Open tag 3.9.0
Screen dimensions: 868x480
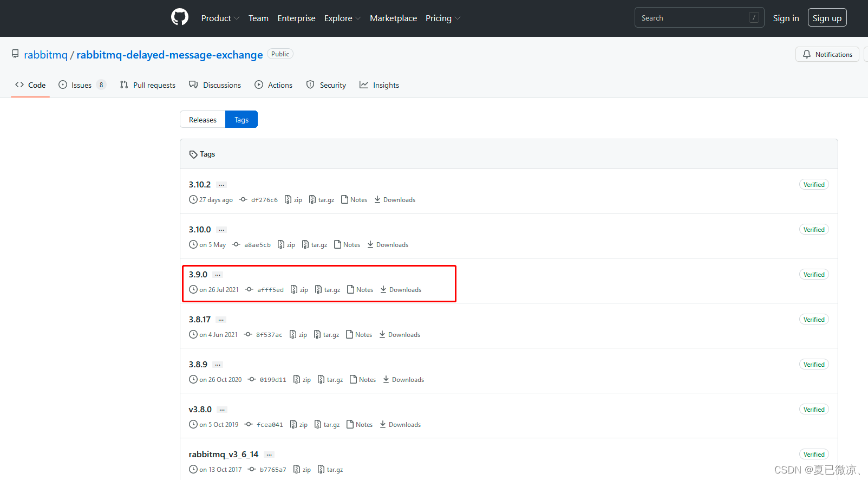(198, 275)
